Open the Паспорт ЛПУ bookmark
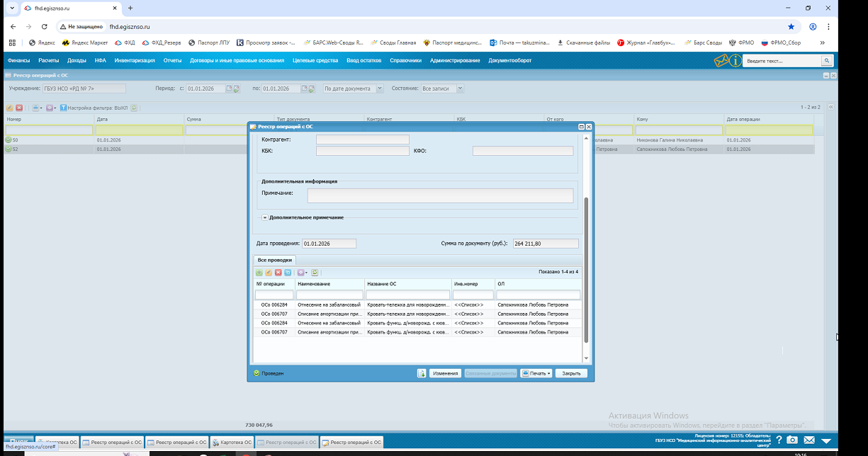Viewport: 868px width, 456px height. 210,42
